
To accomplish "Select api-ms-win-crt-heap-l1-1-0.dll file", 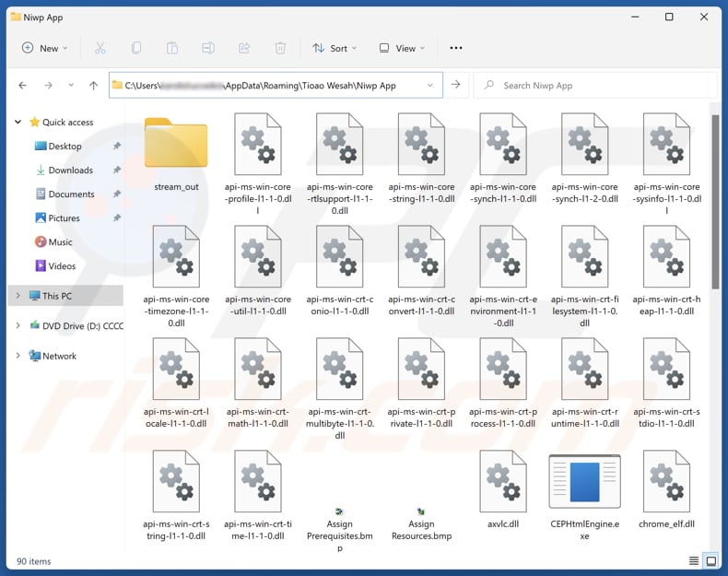I will coord(666,270).
